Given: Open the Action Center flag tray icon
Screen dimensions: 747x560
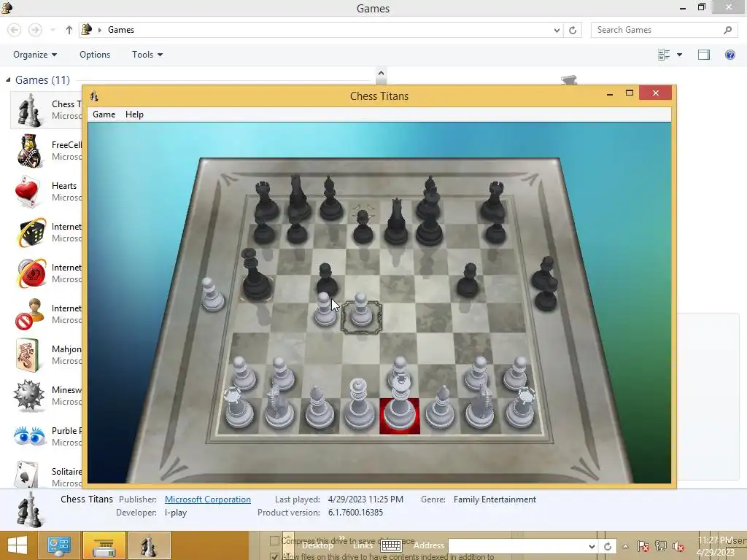Looking at the screenshot, I should pyautogui.click(x=643, y=546).
